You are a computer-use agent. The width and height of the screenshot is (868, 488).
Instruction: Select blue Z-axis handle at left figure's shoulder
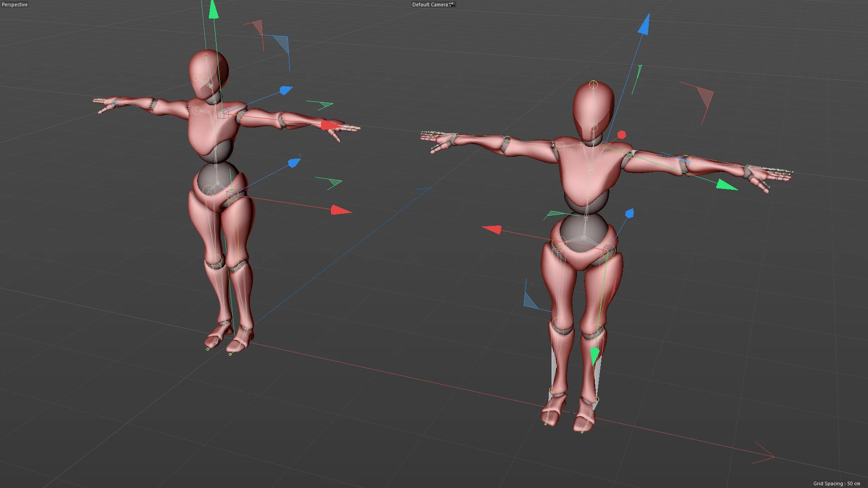(x=286, y=90)
